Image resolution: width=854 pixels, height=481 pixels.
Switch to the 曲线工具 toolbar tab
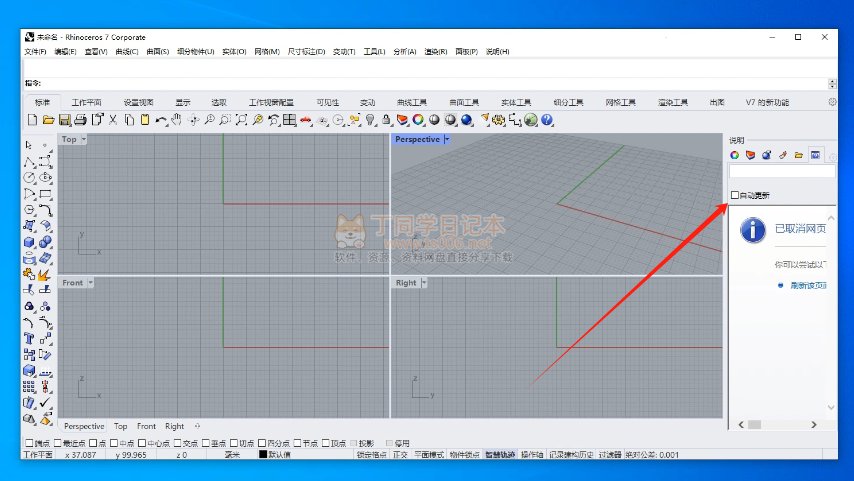coord(411,102)
